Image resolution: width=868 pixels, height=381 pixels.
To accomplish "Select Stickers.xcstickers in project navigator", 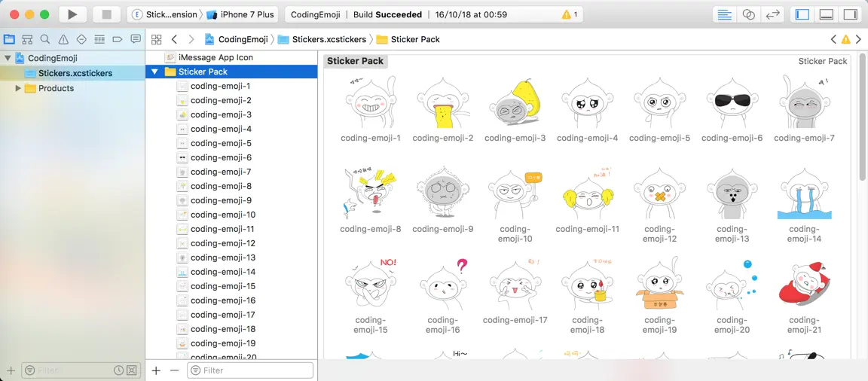I will click(x=72, y=73).
